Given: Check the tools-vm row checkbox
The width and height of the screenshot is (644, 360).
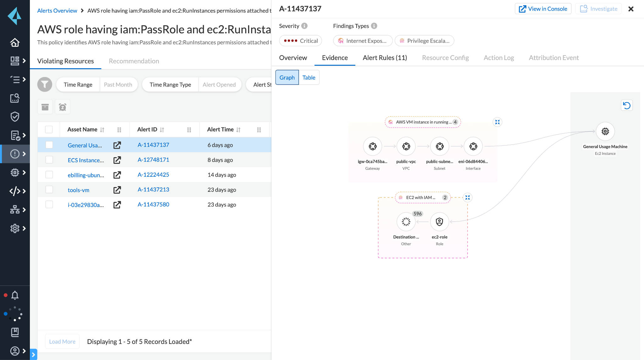Looking at the screenshot, I should point(49,189).
